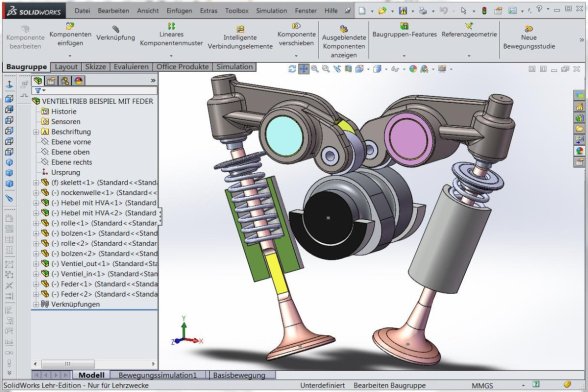Open the Hilfe menu

click(x=331, y=11)
